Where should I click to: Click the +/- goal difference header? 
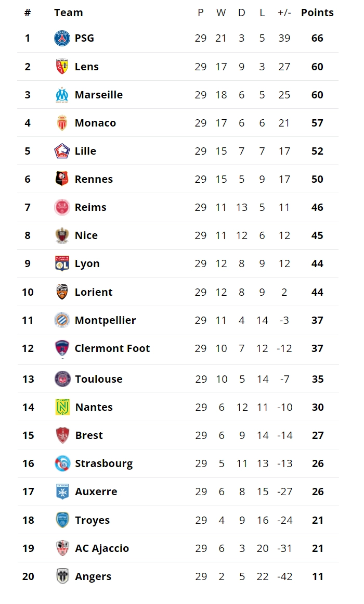click(x=284, y=12)
